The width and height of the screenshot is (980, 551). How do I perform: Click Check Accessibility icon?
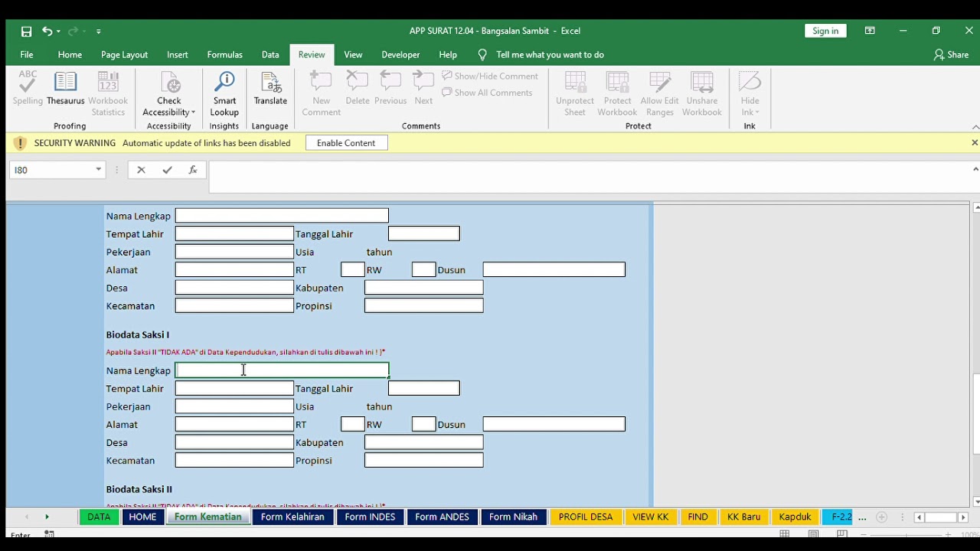[169, 83]
